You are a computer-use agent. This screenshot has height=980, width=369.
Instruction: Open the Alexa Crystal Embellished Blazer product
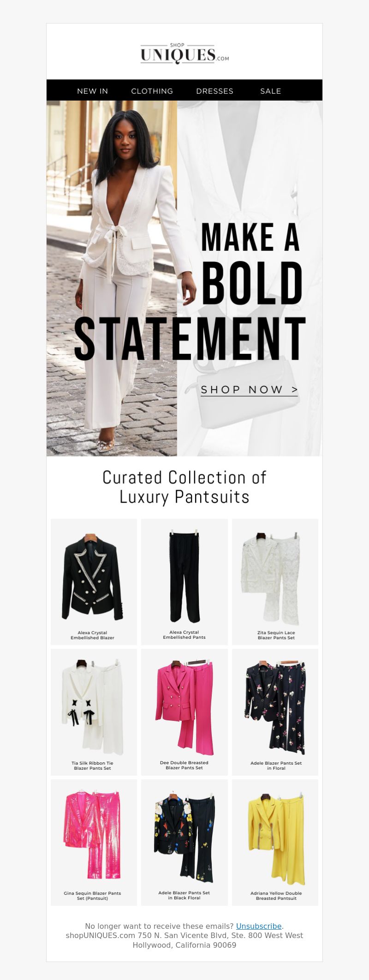tap(94, 582)
